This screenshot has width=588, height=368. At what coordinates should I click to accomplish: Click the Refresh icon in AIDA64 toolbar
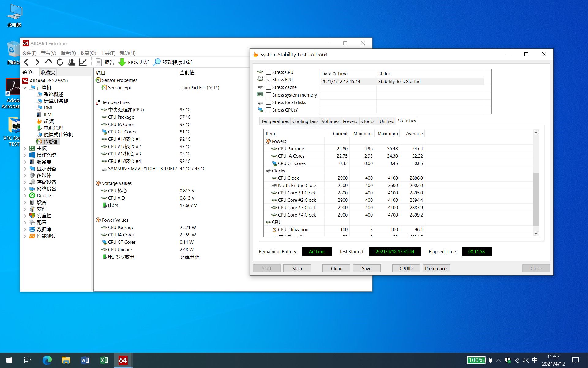[60, 62]
